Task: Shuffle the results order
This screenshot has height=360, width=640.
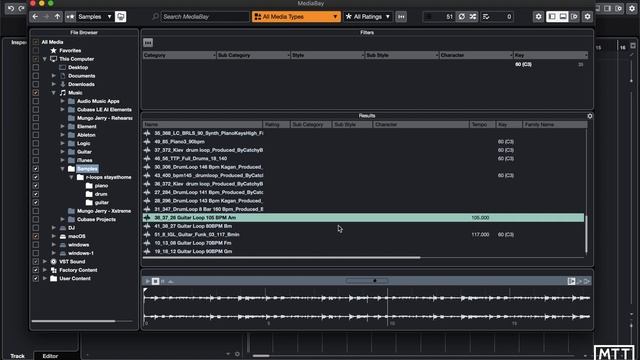Action: pyautogui.click(x=473, y=17)
